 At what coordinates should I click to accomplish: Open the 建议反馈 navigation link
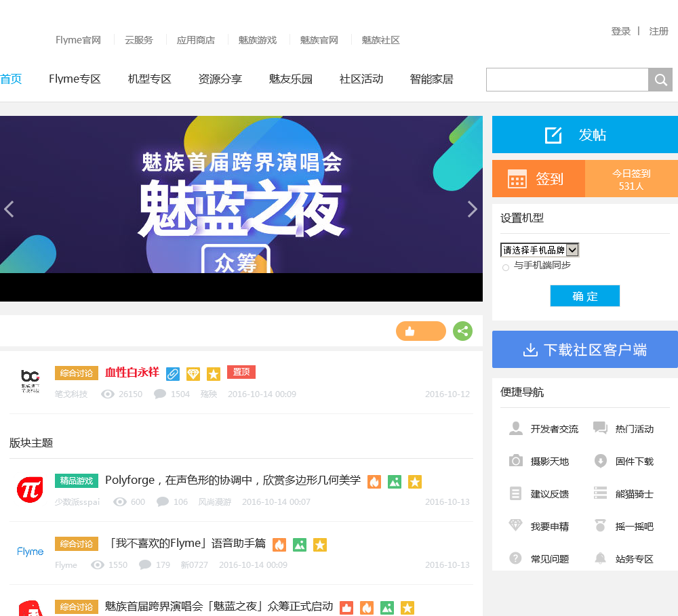[x=550, y=494]
